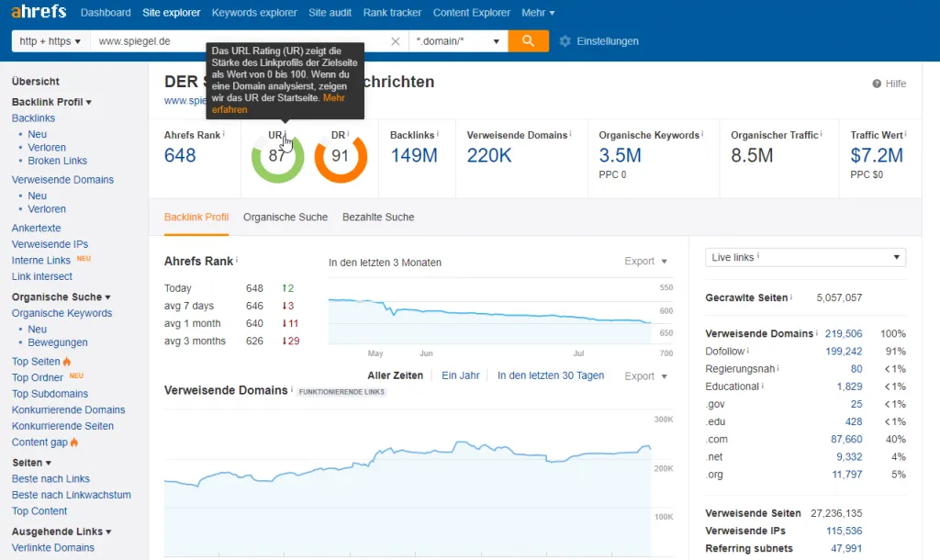
Task: Open the *.domain/* mode dropdown
Action: coord(458,41)
